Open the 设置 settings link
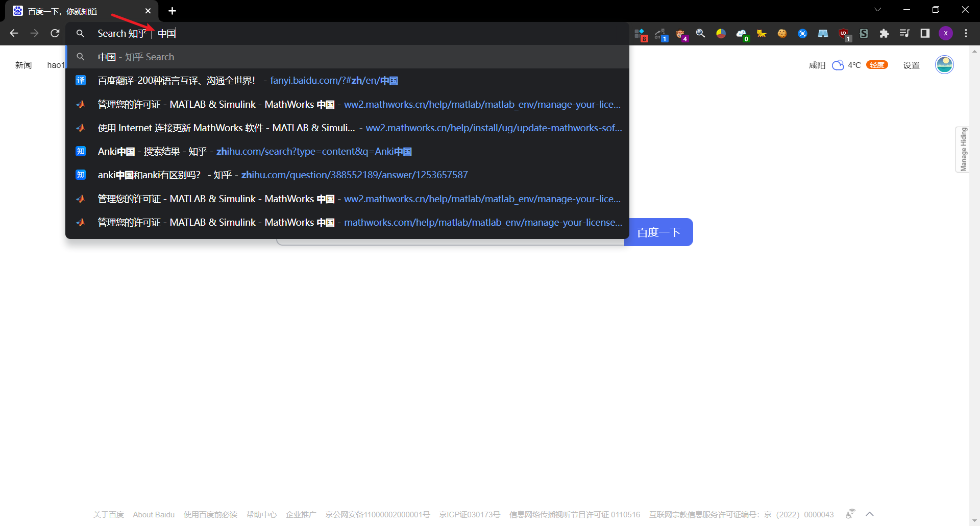This screenshot has height=526, width=980. [x=911, y=65]
